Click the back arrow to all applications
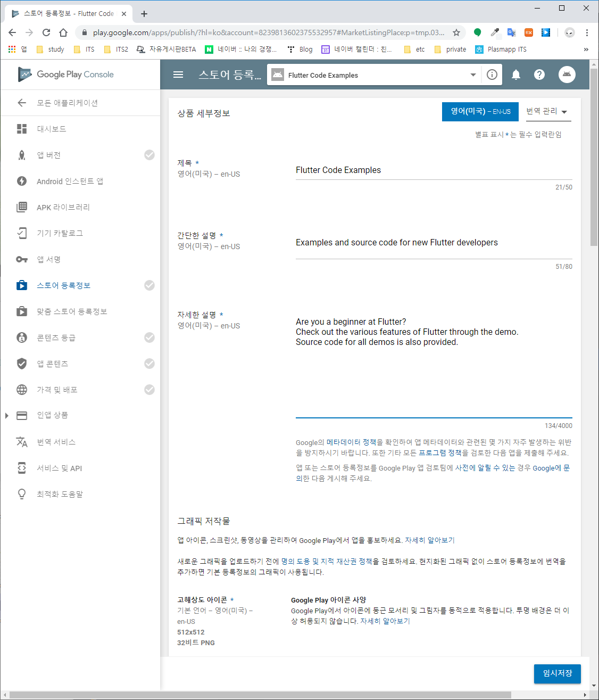This screenshot has height=700, width=599. coord(22,103)
